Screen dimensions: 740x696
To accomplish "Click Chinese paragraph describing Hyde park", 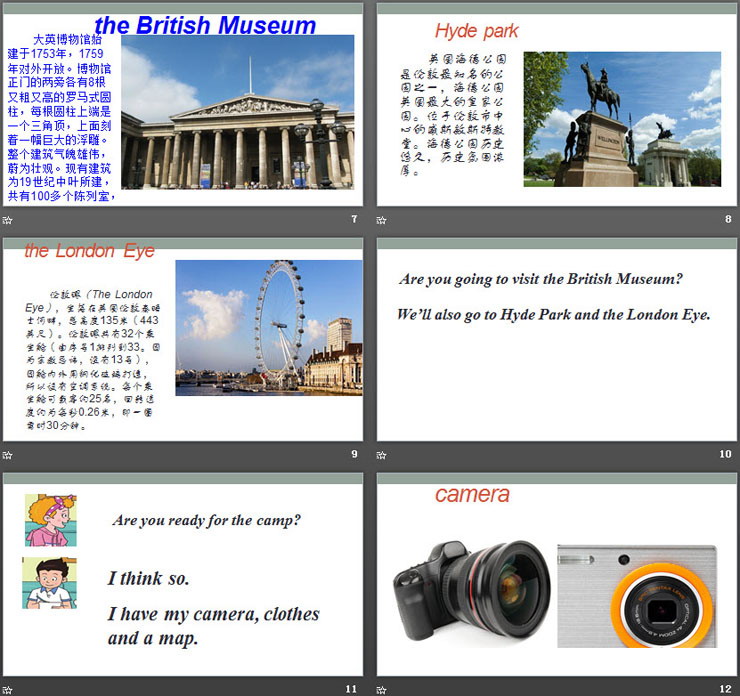I will coord(453,115).
